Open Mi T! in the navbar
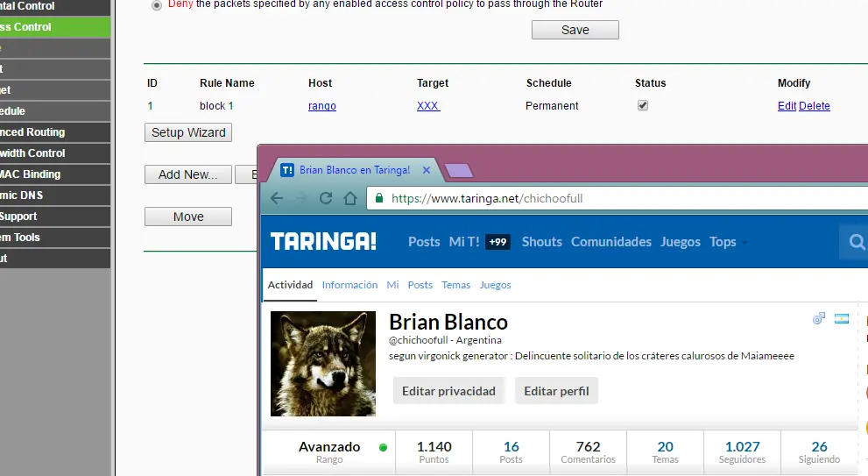Image resolution: width=868 pixels, height=476 pixels. point(464,242)
